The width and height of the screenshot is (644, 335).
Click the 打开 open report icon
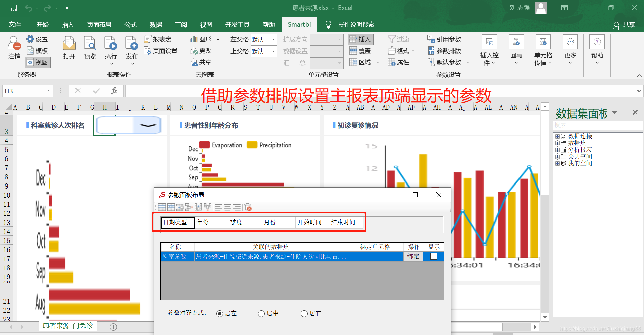pos(69,48)
